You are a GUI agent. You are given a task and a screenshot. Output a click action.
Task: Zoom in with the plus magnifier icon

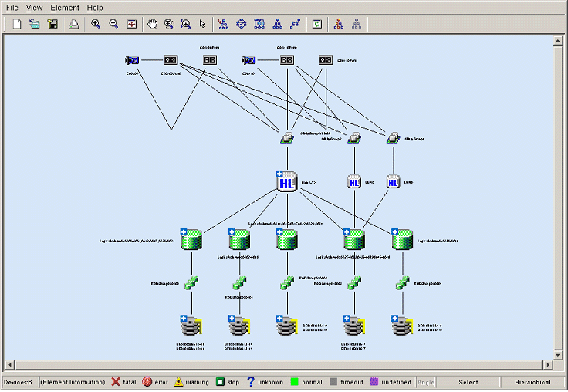point(96,24)
